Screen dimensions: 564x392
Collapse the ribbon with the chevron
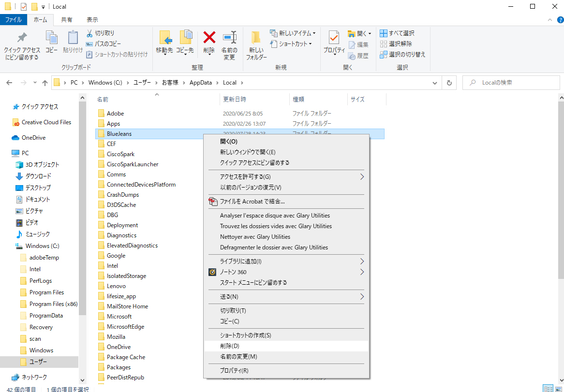tap(550, 19)
